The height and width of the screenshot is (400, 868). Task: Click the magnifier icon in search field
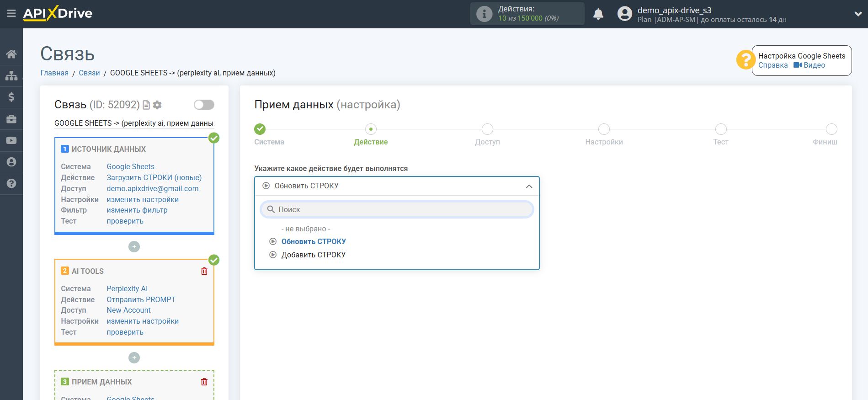click(271, 209)
